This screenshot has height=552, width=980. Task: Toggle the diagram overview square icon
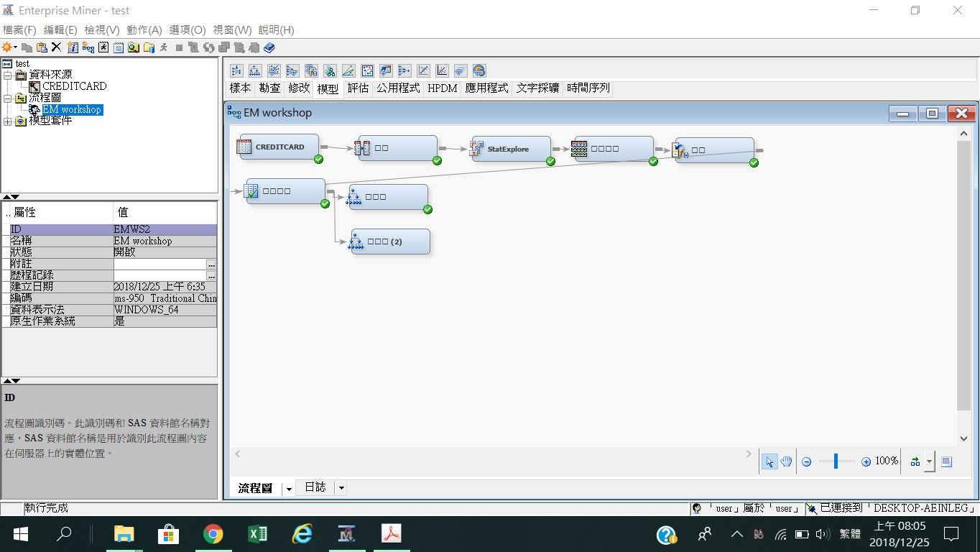click(946, 461)
